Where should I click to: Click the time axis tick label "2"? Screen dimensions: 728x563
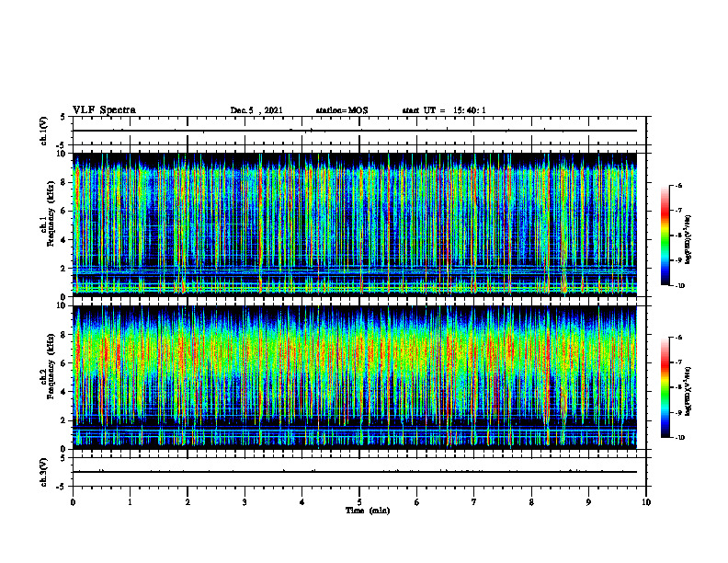188,502
